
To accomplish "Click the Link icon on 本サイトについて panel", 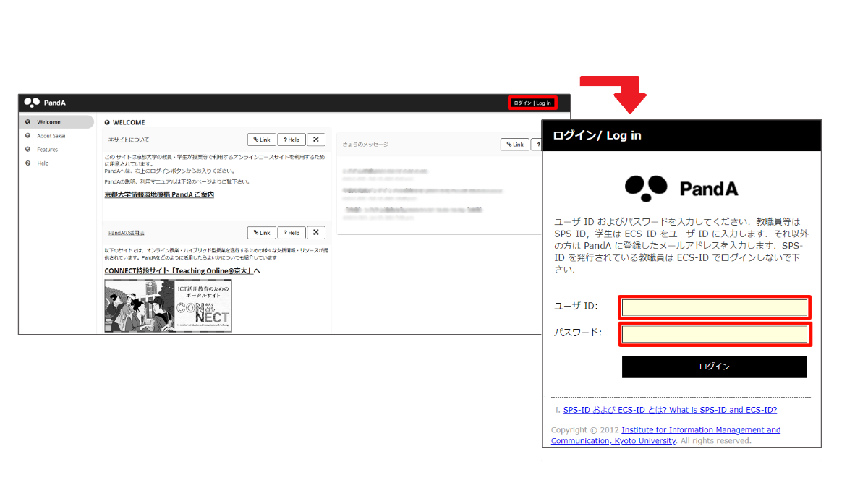I will coord(261,139).
